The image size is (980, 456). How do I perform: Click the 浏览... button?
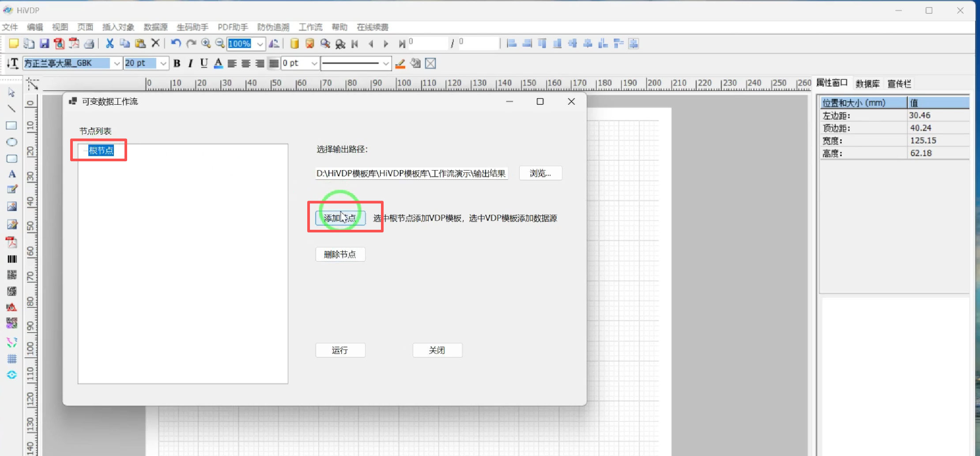540,173
